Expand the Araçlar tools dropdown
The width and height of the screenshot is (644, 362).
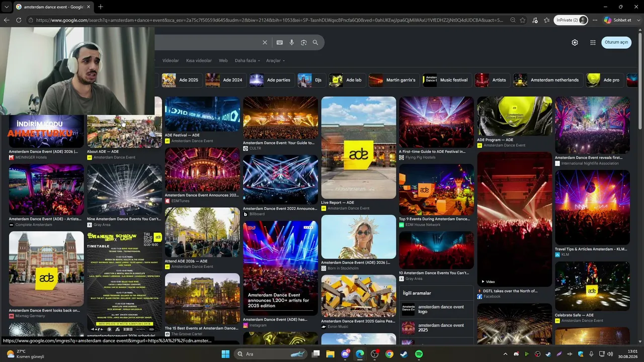275,61
